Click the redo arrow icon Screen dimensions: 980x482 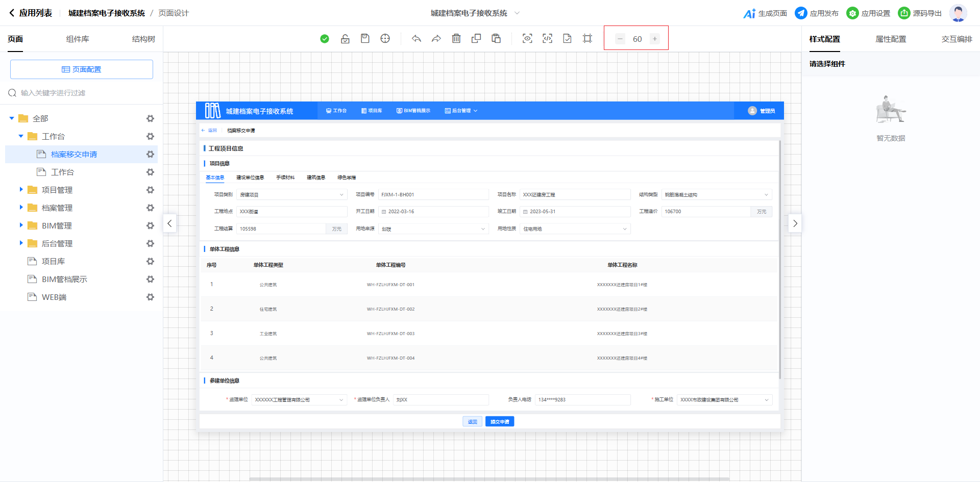436,39
